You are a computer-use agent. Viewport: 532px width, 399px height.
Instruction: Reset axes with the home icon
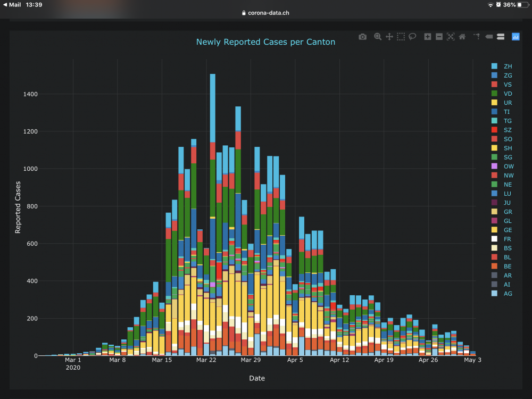point(462,37)
